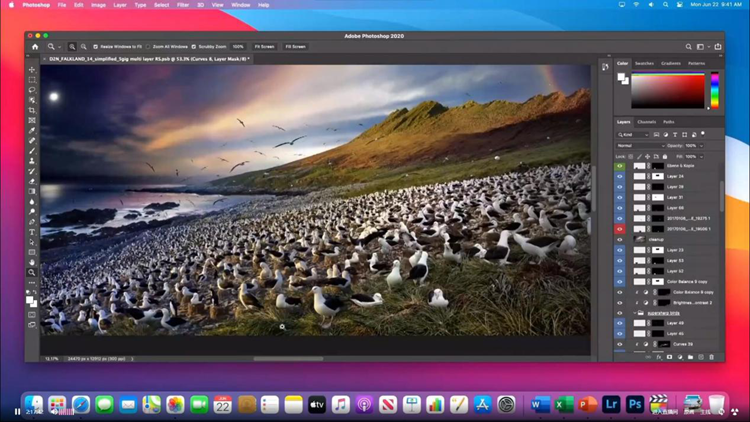Screen dimensions: 750x422
Task: Select the History Brush tool
Action: pos(32,171)
